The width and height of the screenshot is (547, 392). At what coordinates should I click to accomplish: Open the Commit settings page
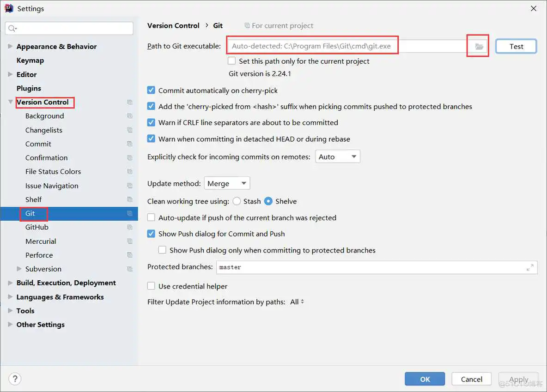38,144
